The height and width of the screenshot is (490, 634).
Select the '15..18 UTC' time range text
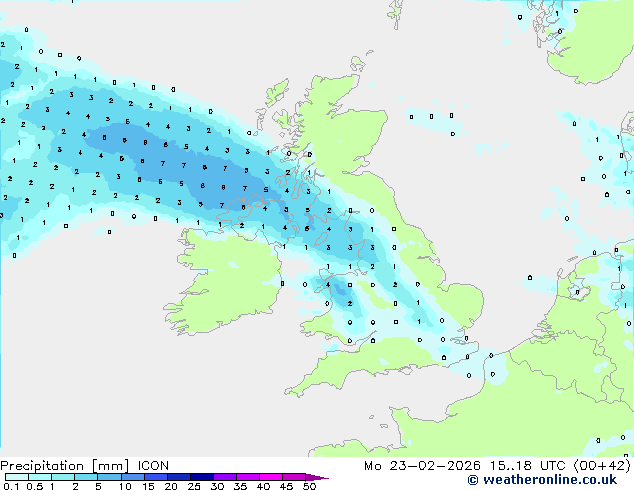527,466
